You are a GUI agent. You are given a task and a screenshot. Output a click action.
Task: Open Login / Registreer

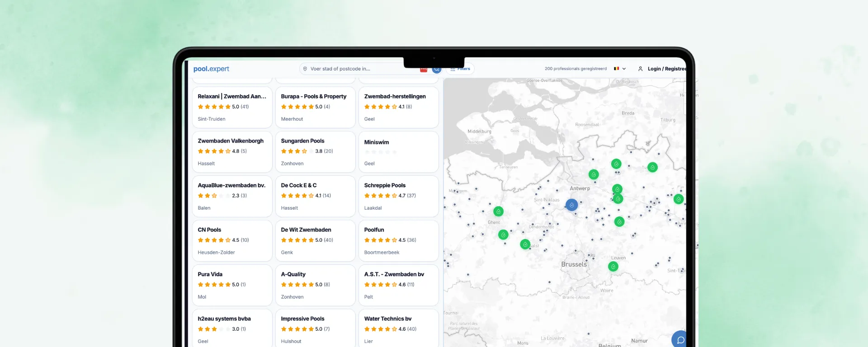click(x=667, y=69)
